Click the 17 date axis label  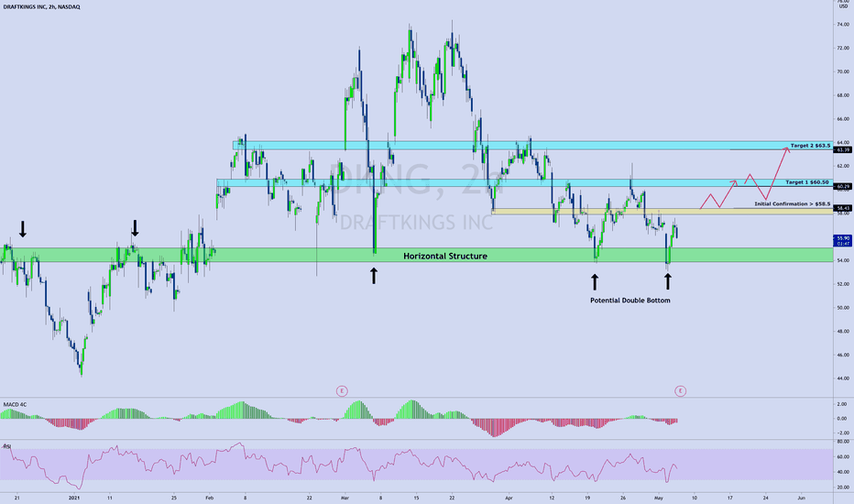pyautogui.click(x=729, y=498)
